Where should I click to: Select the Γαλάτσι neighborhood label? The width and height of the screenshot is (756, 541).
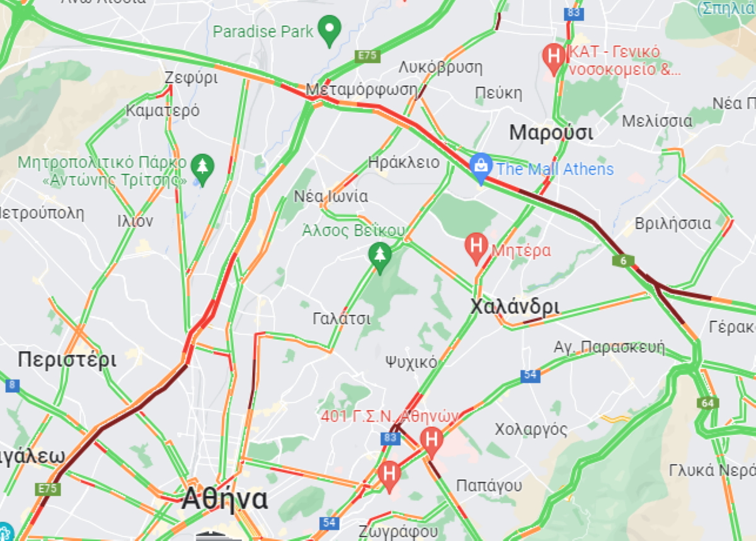[342, 319]
